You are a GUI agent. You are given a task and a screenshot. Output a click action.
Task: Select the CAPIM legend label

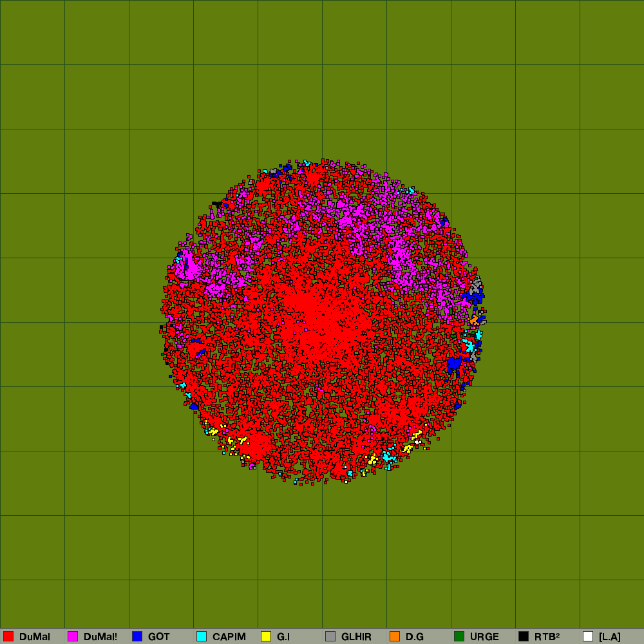[x=229, y=637]
